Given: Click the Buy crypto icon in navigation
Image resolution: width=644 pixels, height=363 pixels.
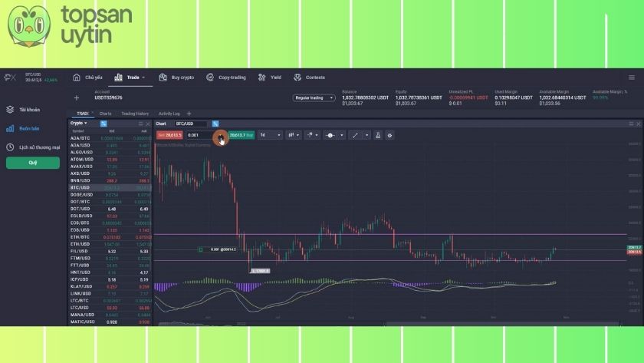Looking at the screenshot, I should [163, 78].
